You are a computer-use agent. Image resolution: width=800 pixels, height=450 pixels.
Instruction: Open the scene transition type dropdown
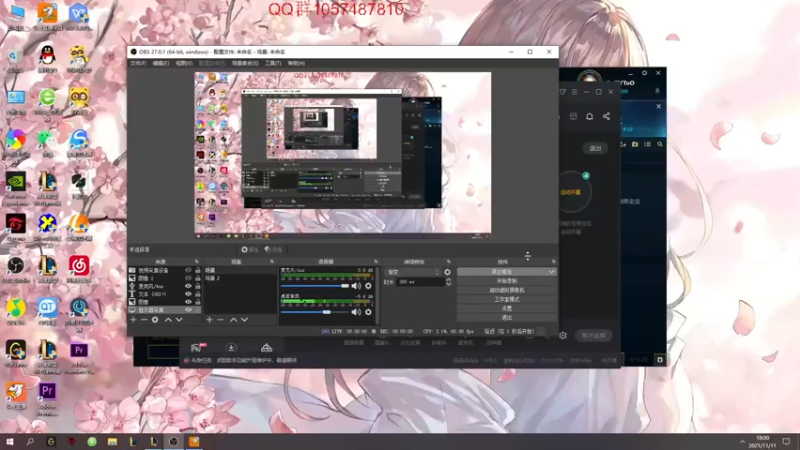point(413,272)
